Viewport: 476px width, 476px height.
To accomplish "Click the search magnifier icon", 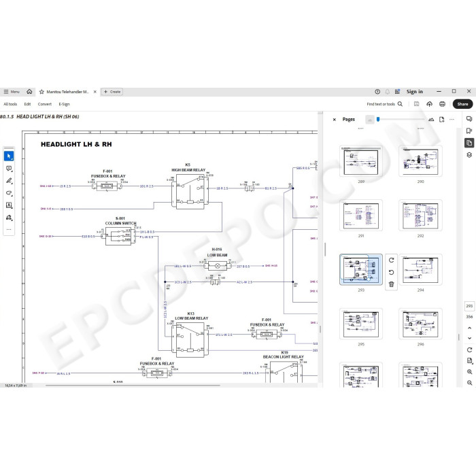I will (400, 104).
